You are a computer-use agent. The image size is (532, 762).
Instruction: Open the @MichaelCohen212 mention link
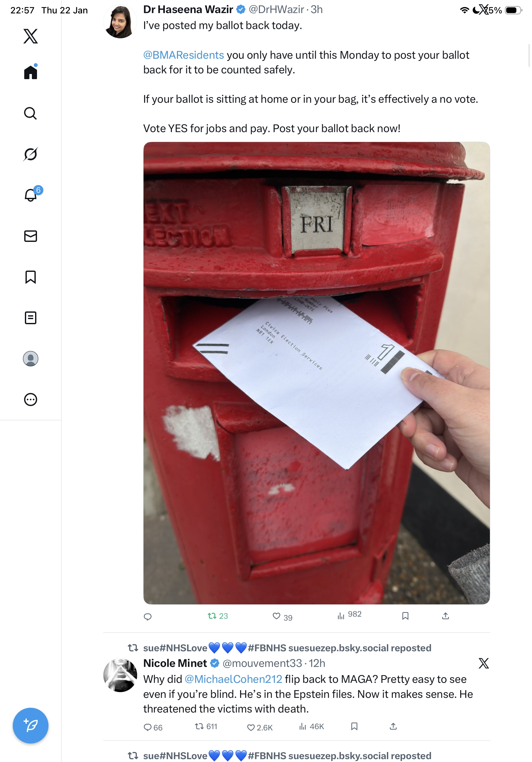(233, 679)
